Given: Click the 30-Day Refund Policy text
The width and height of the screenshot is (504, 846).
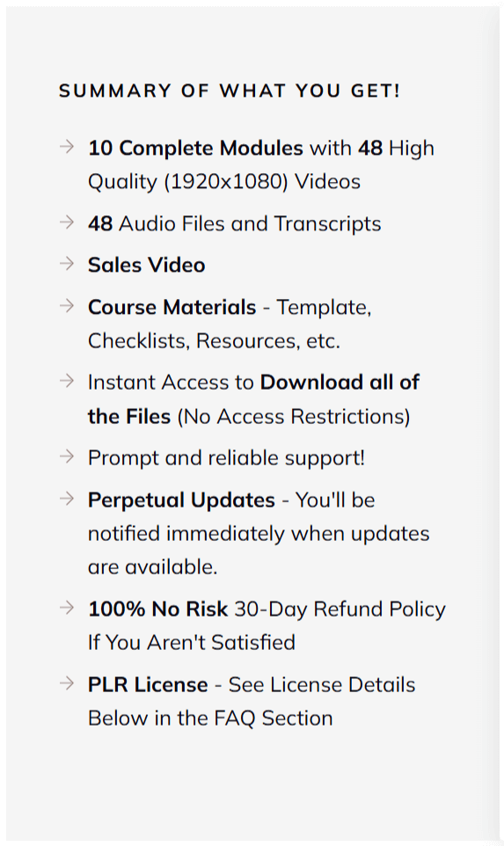Looking at the screenshot, I should [340, 609].
